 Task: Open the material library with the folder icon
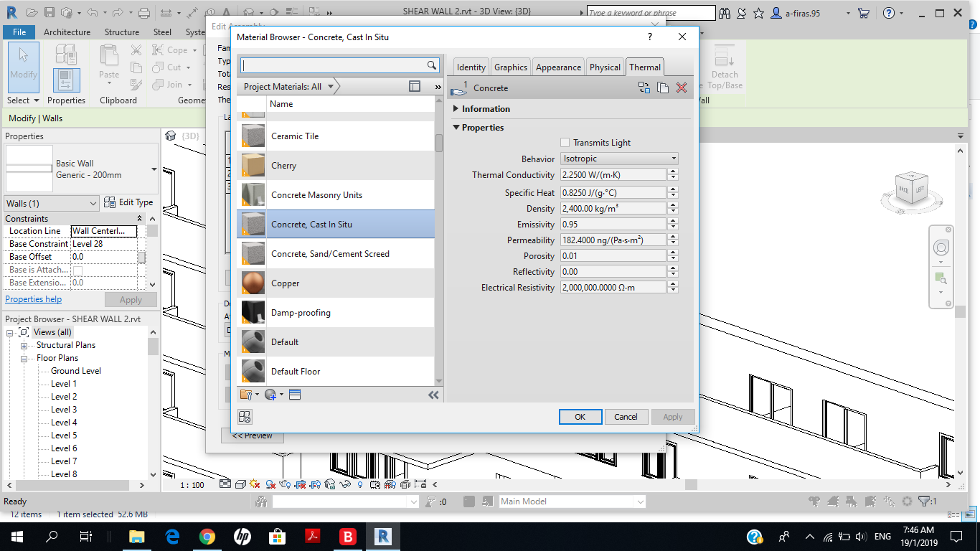[x=246, y=394]
